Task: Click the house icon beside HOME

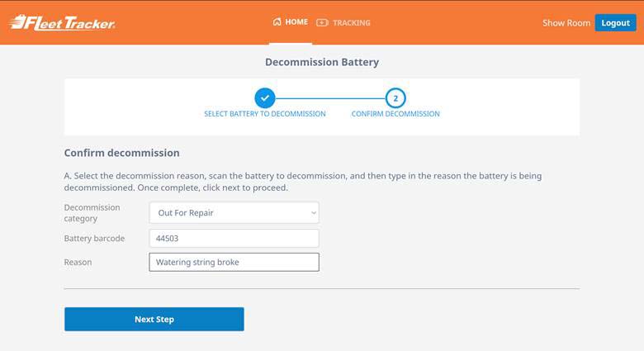Action: point(277,22)
